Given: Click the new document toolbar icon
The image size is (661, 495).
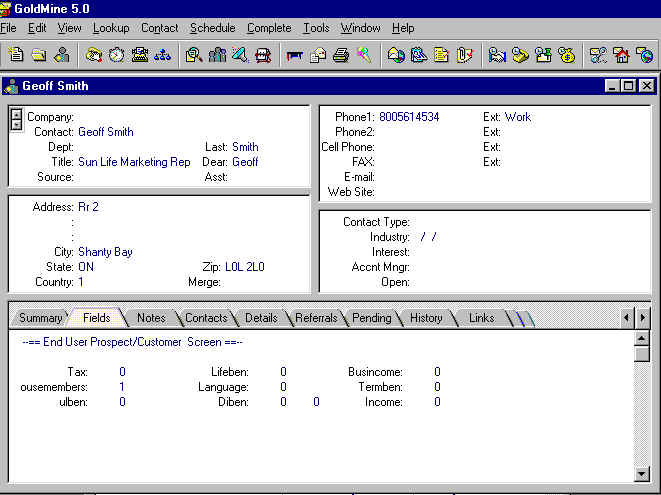Looking at the screenshot, I should coord(16,55).
